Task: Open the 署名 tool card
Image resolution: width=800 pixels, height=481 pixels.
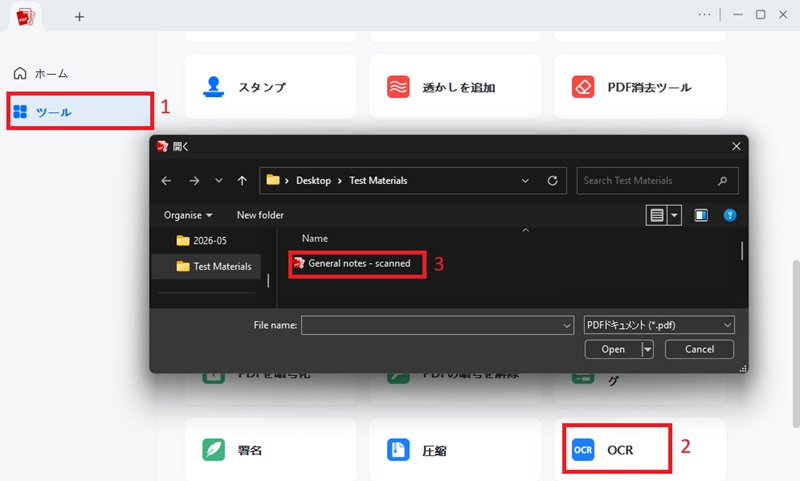Action: pyautogui.click(x=270, y=450)
